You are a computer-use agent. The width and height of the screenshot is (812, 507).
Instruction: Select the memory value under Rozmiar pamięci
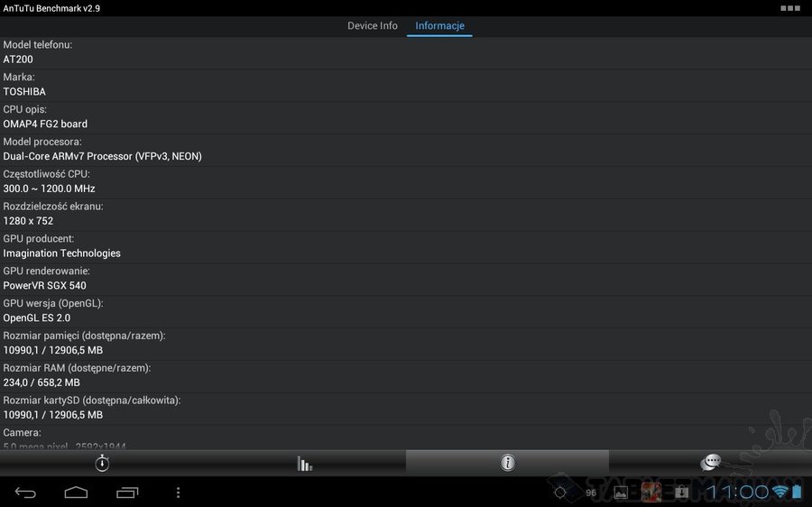pos(53,350)
